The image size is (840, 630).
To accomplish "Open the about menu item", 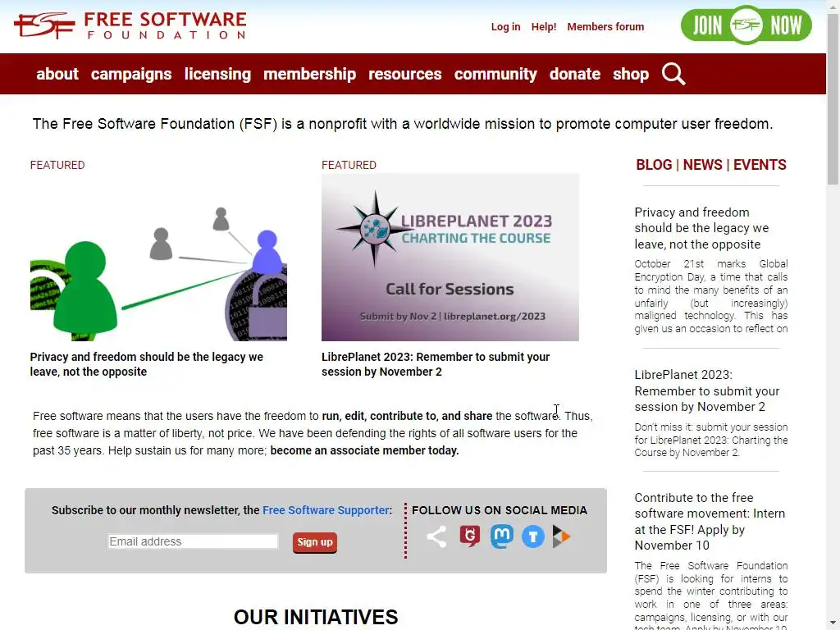I will pos(57,74).
